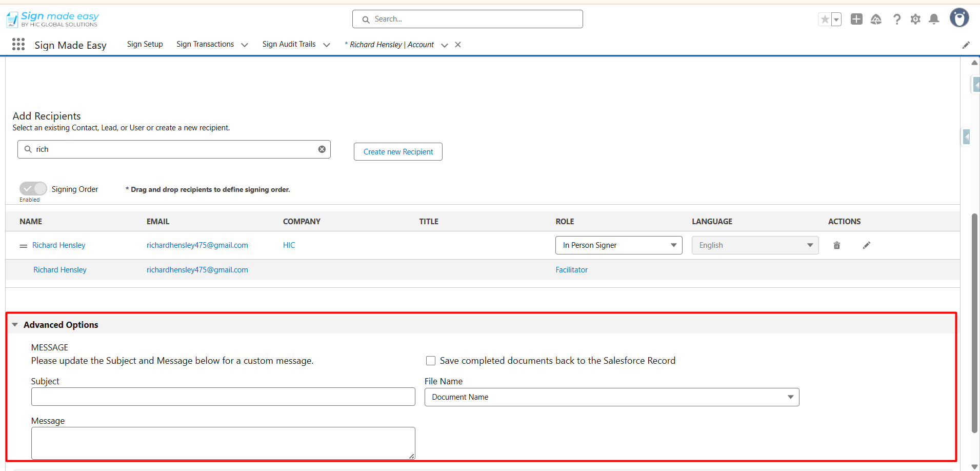This screenshot has width=980, height=471.
Task: Open the Facilitator link
Action: click(x=571, y=270)
